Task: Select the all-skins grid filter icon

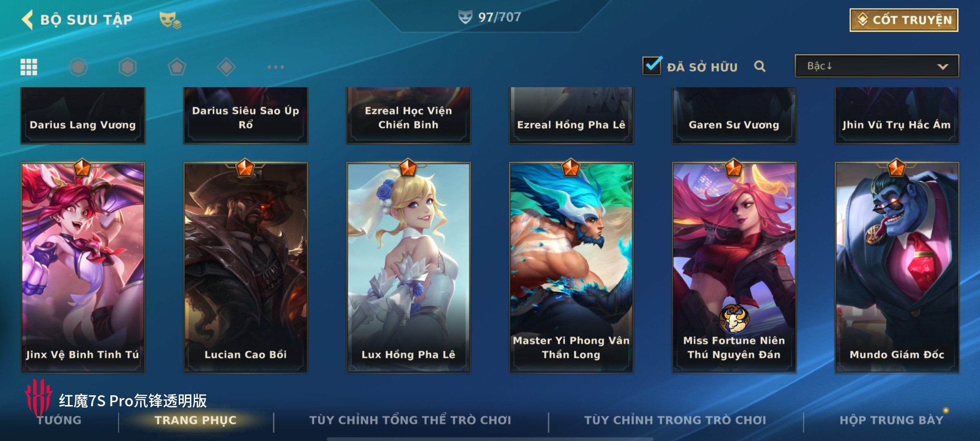Action: point(29,67)
